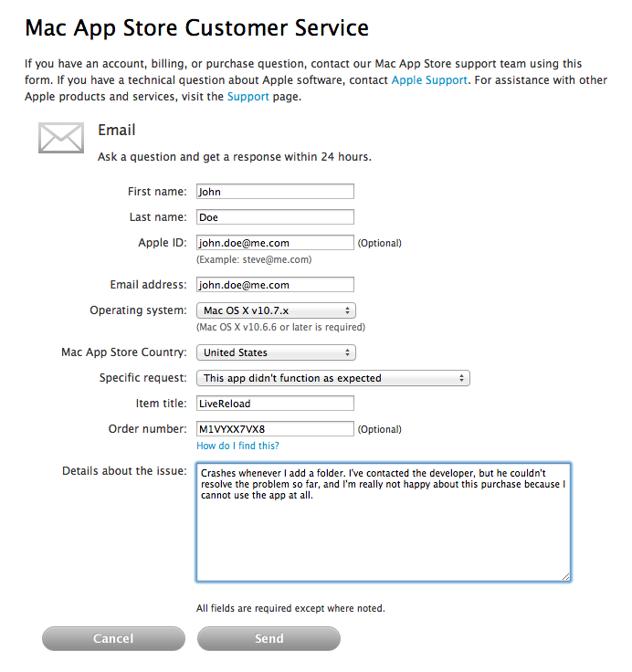The image size is (632, 672).
Task: Open the 'How do I find this?' link
Action: click(237, 446)
